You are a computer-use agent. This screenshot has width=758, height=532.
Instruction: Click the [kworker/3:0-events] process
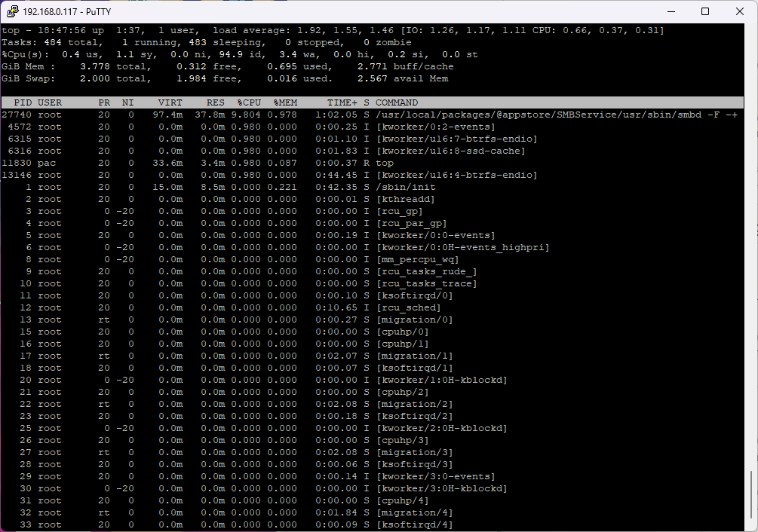(435, 476)
